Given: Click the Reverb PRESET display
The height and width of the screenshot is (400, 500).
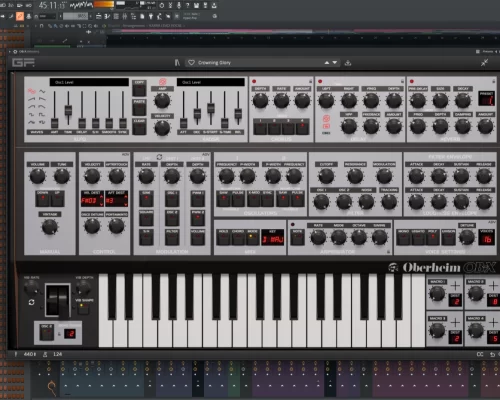Looking at the screenshot, I should coord(486,98).
